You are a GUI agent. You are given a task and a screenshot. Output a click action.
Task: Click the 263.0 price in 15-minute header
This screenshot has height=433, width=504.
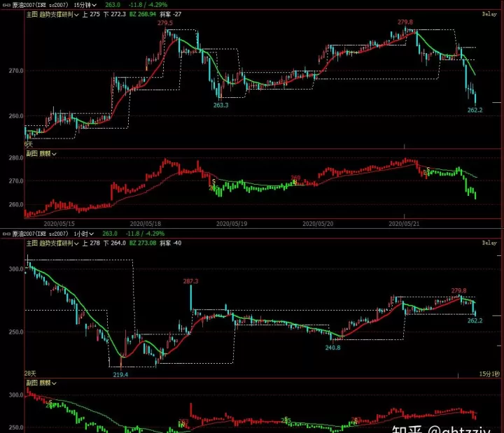click(x=113, y=5)
